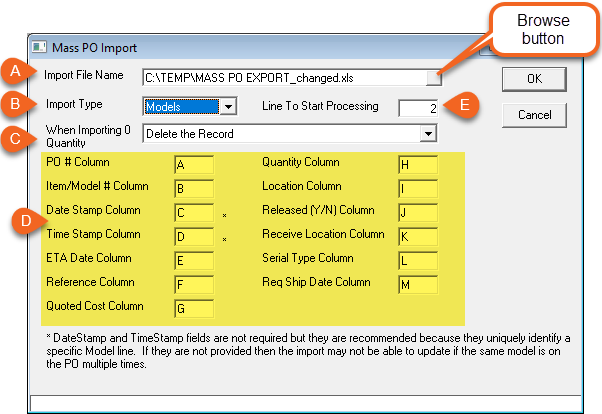Image resolution: width=602 pixels, height=414 pixels.
Task: Click the DateStamp and TimeStamp footnote text
Action: tap(308, 351)
